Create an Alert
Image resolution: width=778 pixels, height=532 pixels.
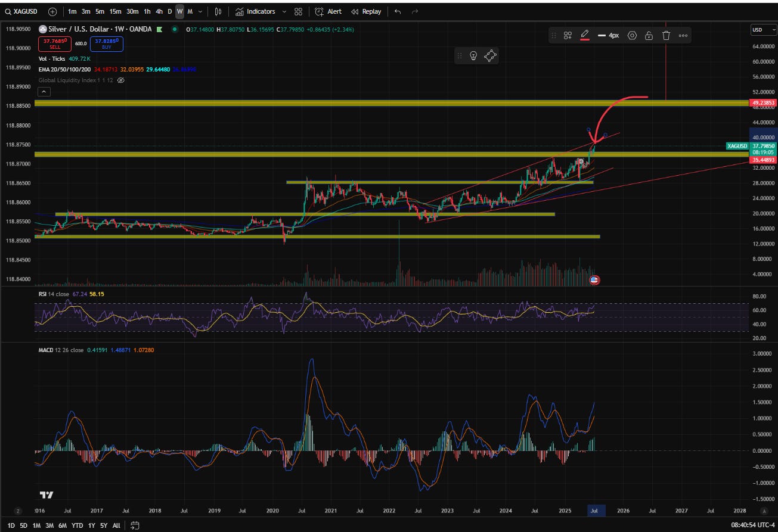click(328, 11)
